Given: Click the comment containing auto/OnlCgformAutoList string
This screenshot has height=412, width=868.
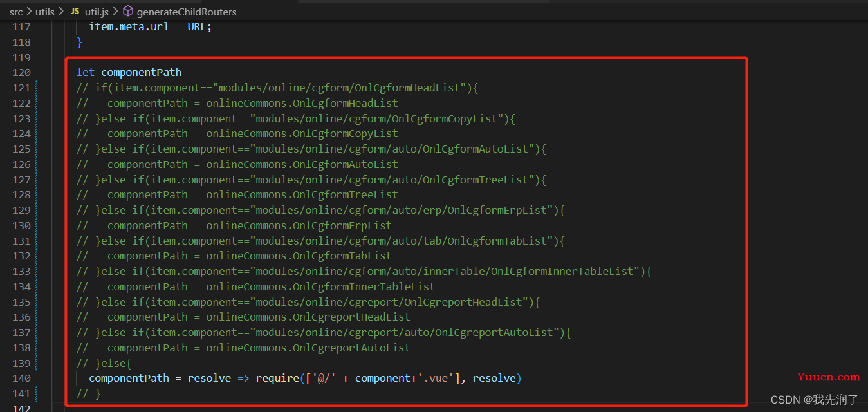Looking at the screenshot, I should point(311,149).
